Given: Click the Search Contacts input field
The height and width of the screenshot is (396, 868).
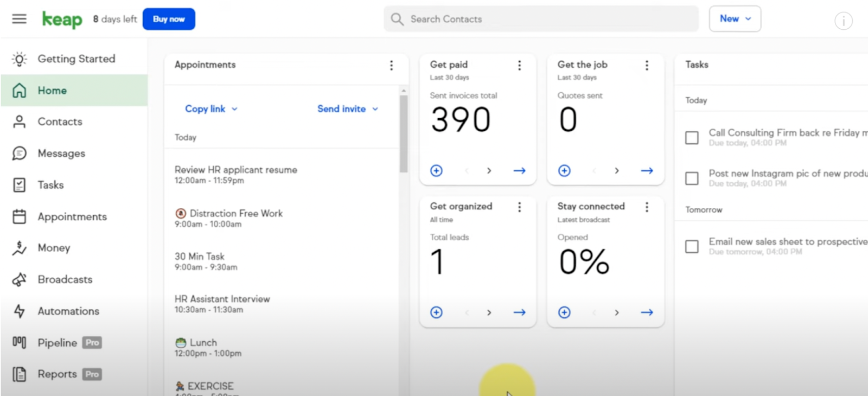Looking at the screenshot, I should tap(541, 19).
